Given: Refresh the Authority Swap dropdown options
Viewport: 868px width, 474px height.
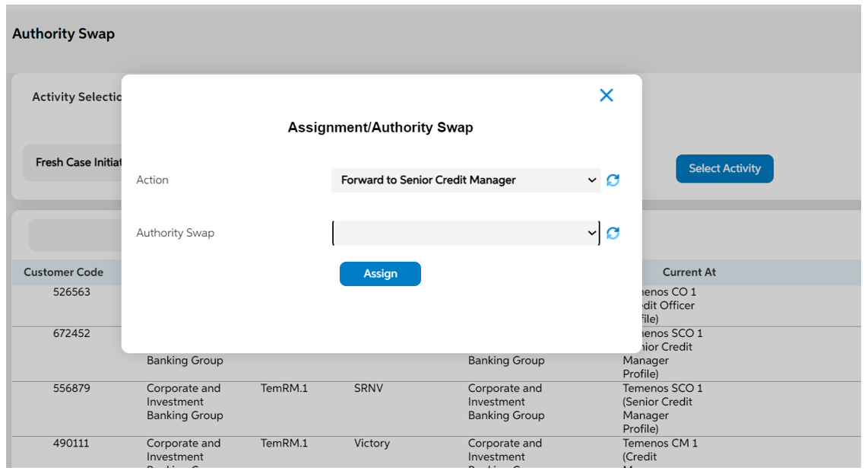Looking at the screenshot, I should click(613, 234).
